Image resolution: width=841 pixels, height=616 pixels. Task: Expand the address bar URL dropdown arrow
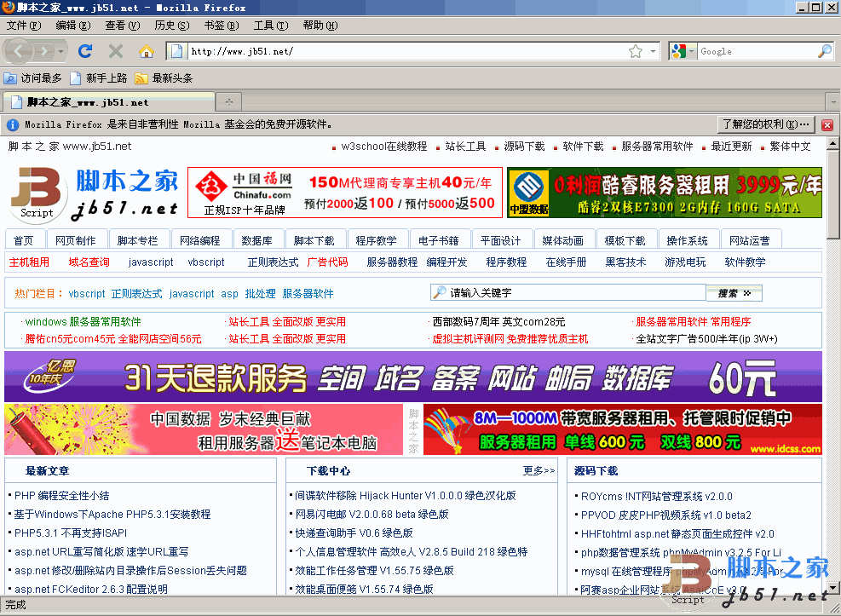pos(653,51)
